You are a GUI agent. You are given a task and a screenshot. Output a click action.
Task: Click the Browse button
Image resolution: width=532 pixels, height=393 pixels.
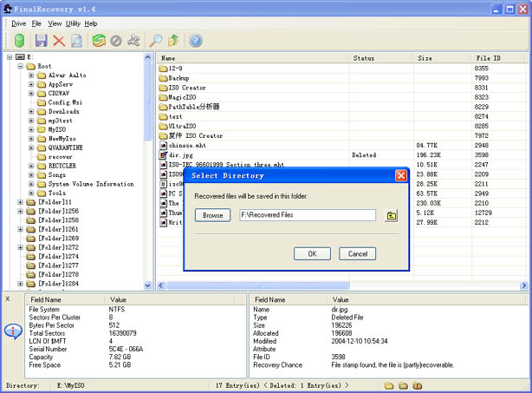click(213, 215)
